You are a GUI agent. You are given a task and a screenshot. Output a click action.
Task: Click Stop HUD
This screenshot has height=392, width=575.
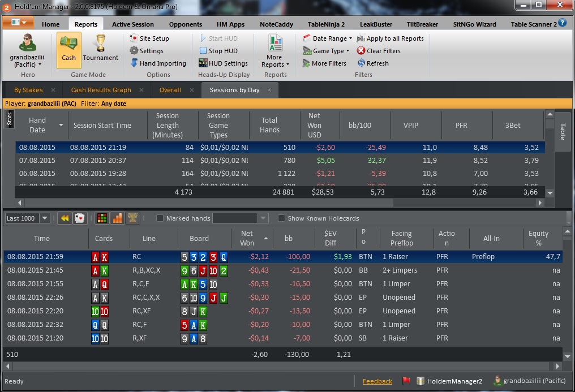click(218, 51)
